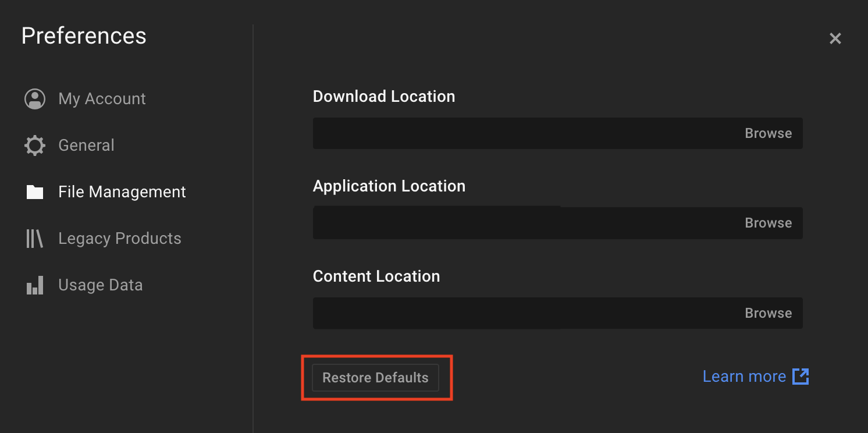
Task: Select the File Management folder icon
Action: coord(35,191)
